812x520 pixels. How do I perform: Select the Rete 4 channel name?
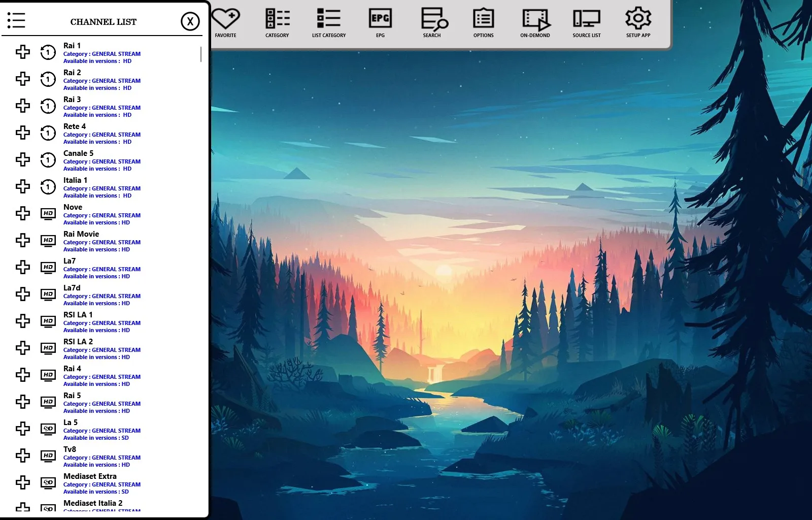75,126
